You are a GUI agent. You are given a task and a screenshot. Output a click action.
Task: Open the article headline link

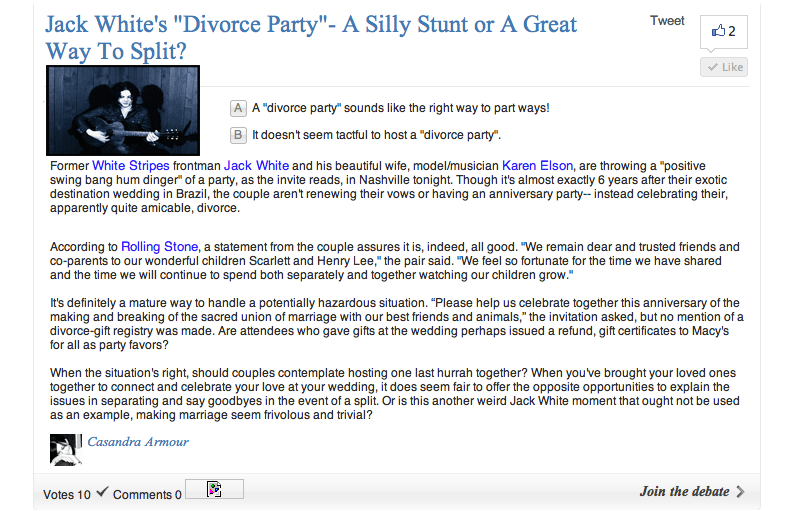tap(310, 37)
